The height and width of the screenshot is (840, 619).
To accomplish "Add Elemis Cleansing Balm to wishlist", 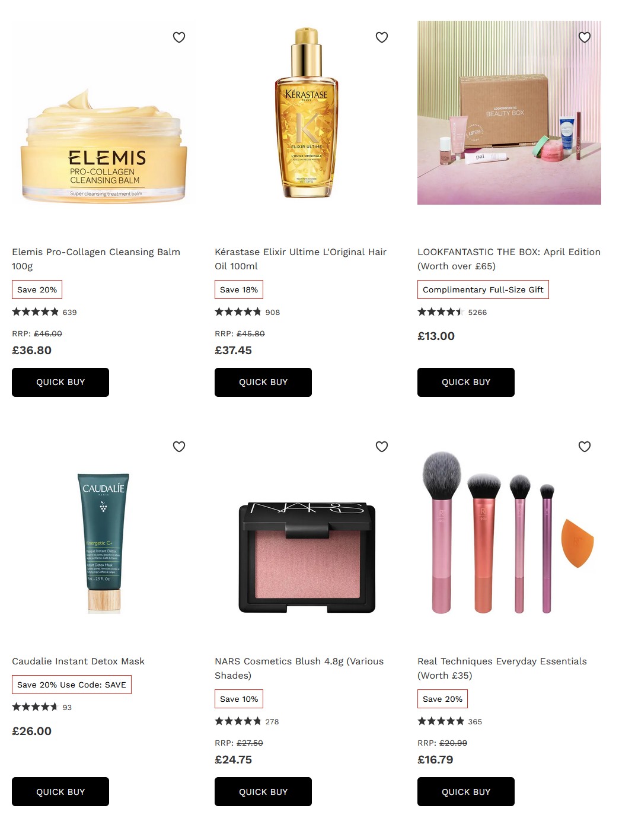I will tap(179, 37).
